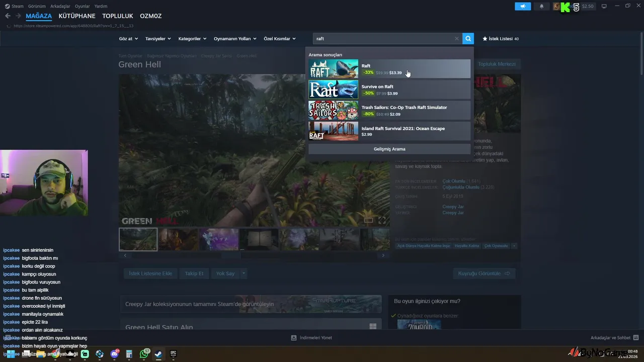Expand more tags with the plus button
Viewport: 644px width, 362px height.
[x=514, y=246]
